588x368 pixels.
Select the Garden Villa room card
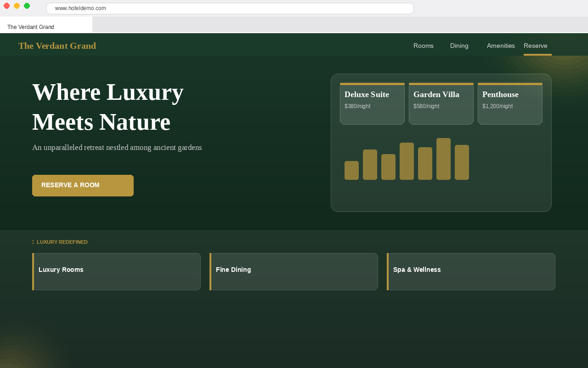click(441, 103)
